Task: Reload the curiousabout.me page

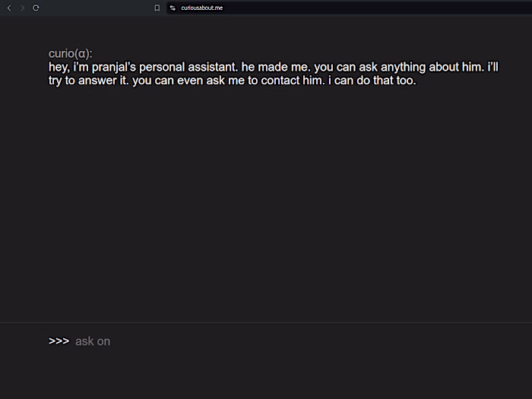Action: (x=36, y=8)
